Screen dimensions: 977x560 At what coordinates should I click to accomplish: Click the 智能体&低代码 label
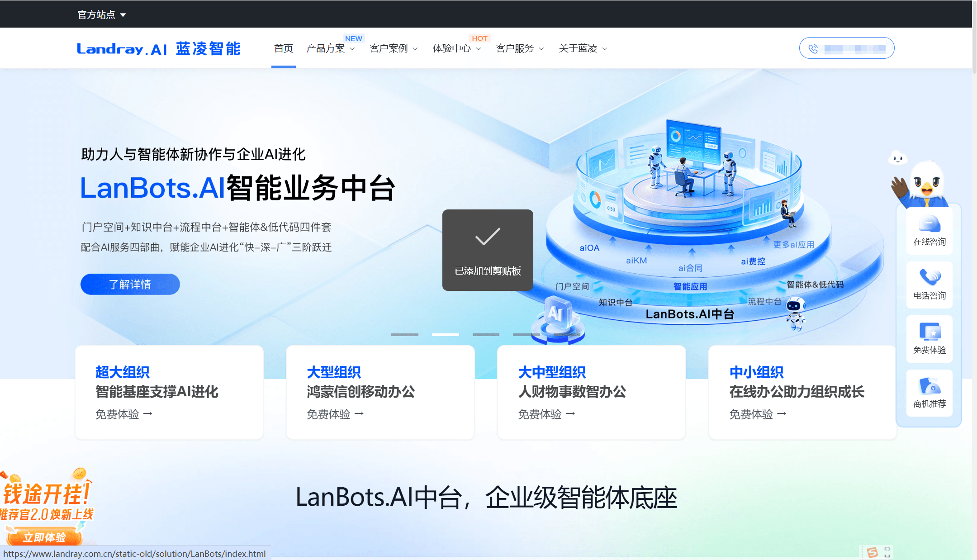tap(815, 285)
